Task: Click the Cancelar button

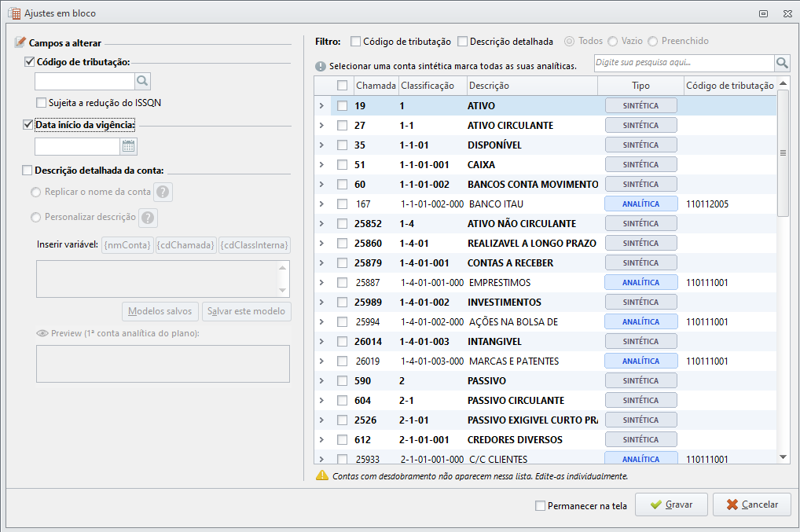Action: (x=752, y=504)
